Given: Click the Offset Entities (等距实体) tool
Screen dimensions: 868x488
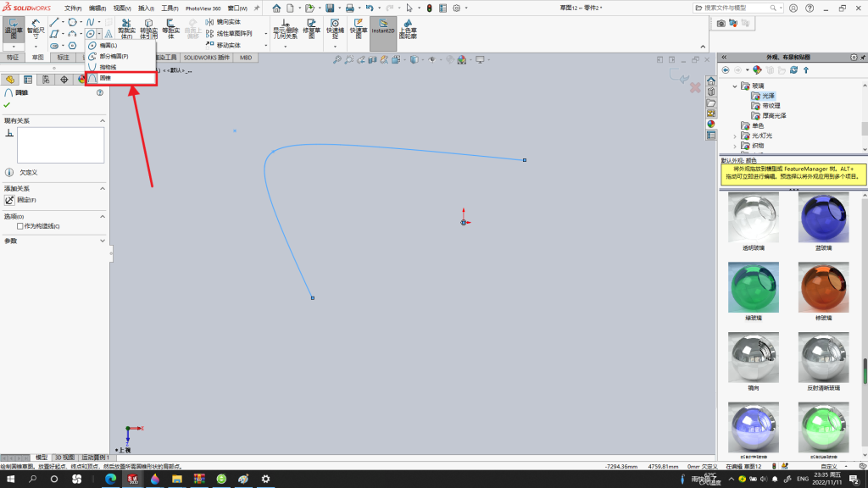Looking at the screenshot, I should point(170,29).
